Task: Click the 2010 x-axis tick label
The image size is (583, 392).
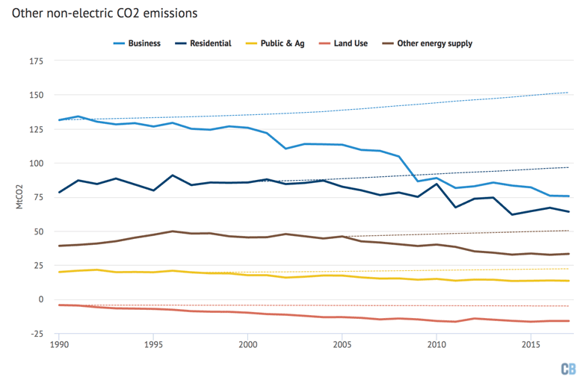Action: (x=436, y=345)
